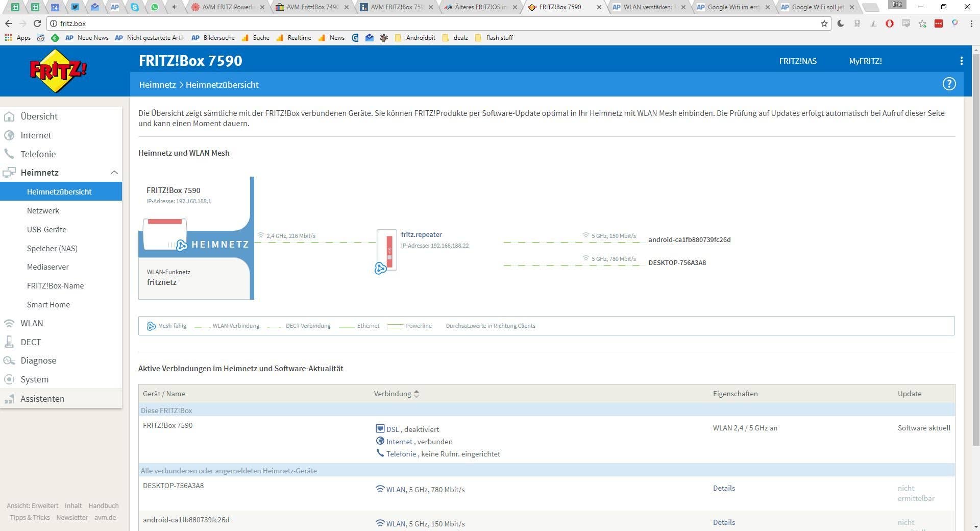Reload the page in browser
The width and height of the screenshot is (980, 531).
point(37,23)
